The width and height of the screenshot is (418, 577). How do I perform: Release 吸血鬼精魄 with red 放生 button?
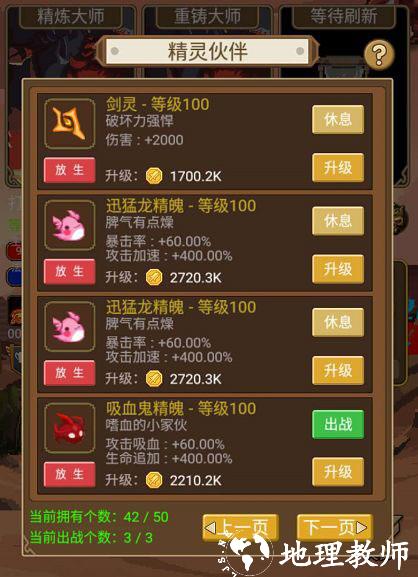tap(70, 474)
